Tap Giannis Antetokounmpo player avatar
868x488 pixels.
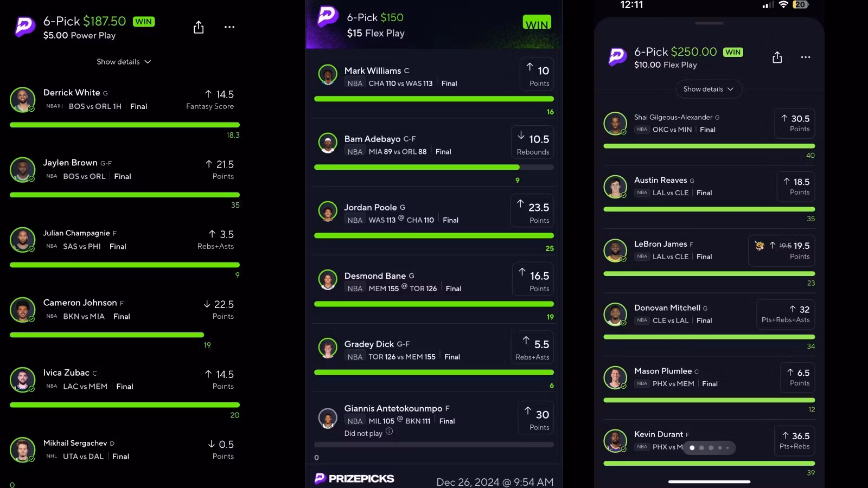(328, 419)
